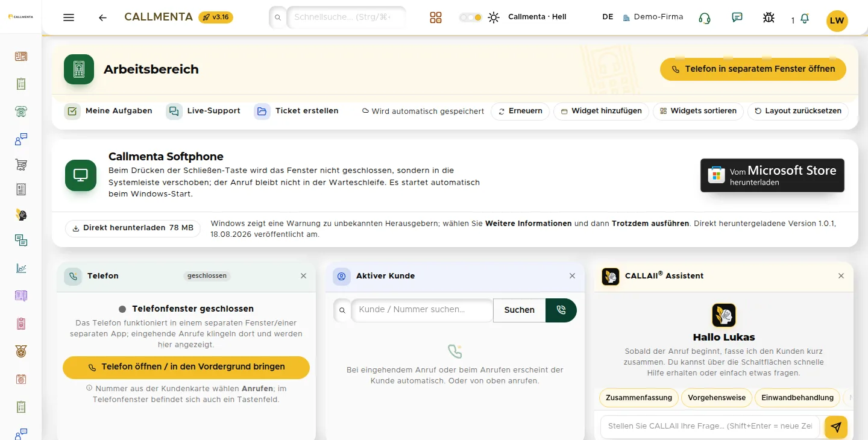Click the Erneuern button
This screenshot has width=868, height=440.
(x=520, y=111)
